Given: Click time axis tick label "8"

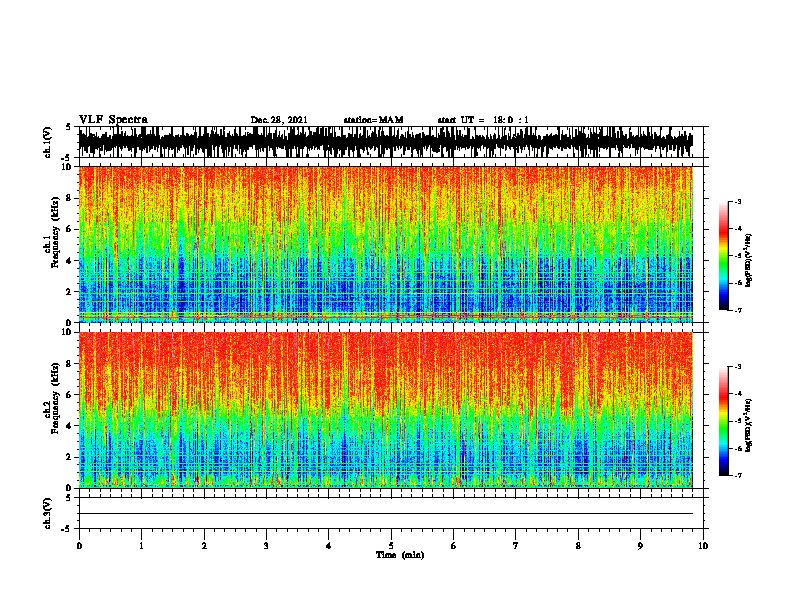Looking at the screenshot, I should click(x=578, y=545).
